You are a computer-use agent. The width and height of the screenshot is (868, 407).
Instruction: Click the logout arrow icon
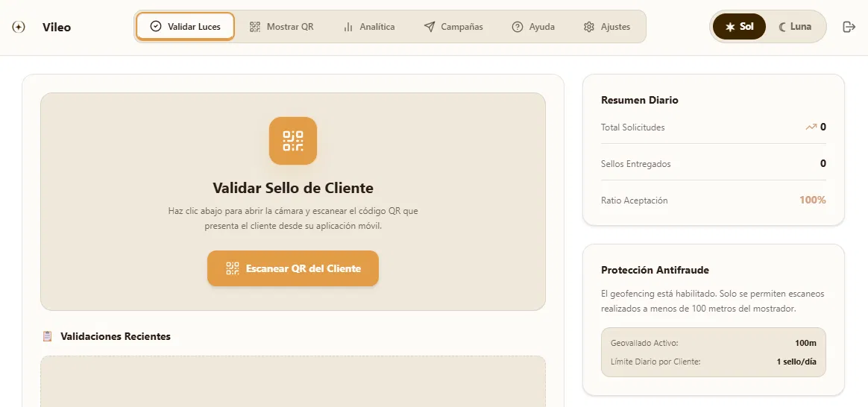849,27
